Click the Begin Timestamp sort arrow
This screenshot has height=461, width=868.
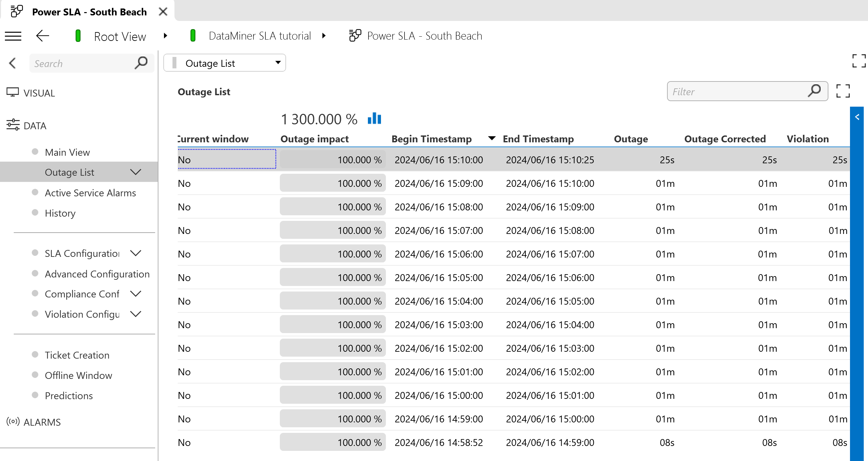(x=492, y=138)
